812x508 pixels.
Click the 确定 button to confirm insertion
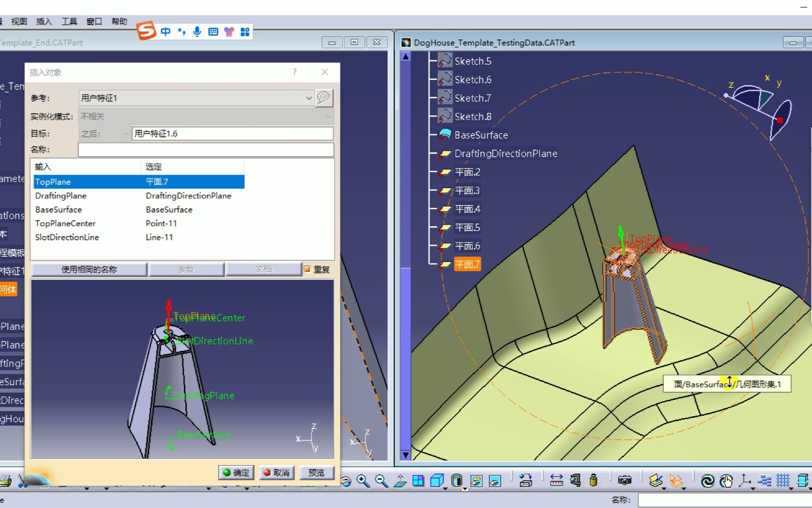pos(236,472)
